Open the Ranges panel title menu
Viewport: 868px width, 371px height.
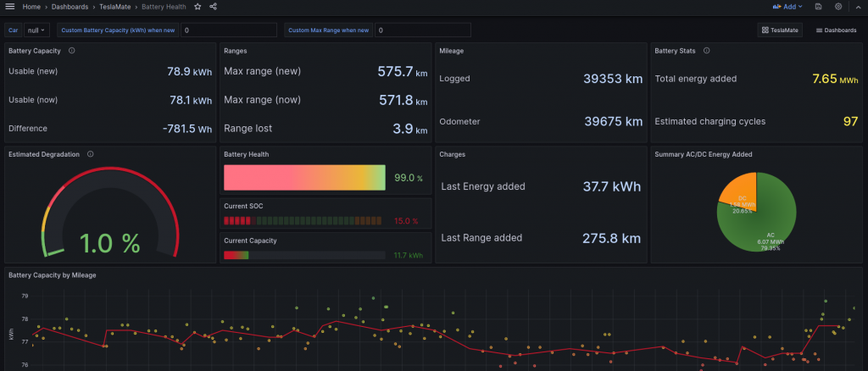tap(236, 50)
